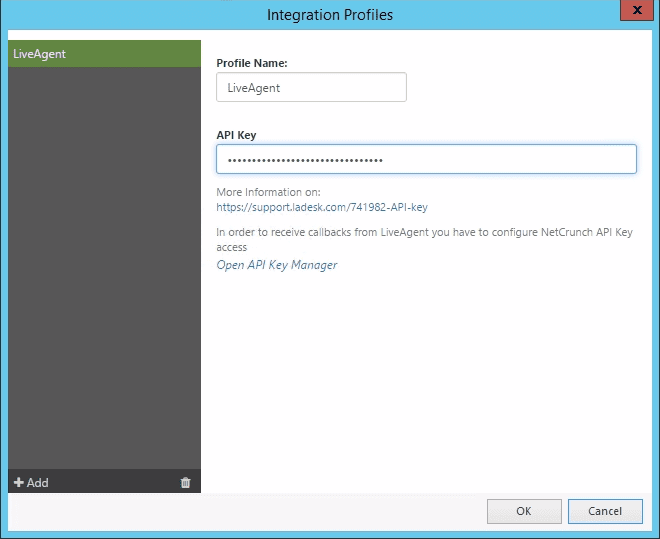The image size is (660, 539).
Task: Click sidebar footer between Add and trash
Action: (110, 483)
